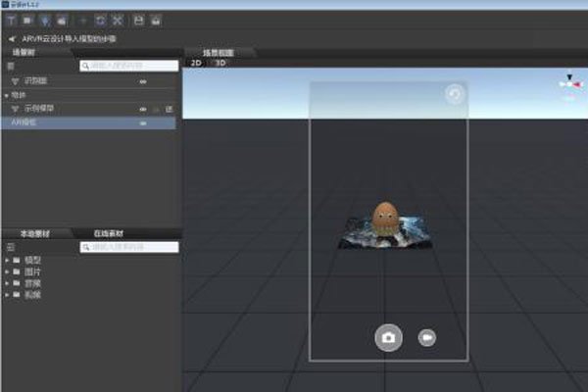Expand the 视频 folder in assets

9,294
